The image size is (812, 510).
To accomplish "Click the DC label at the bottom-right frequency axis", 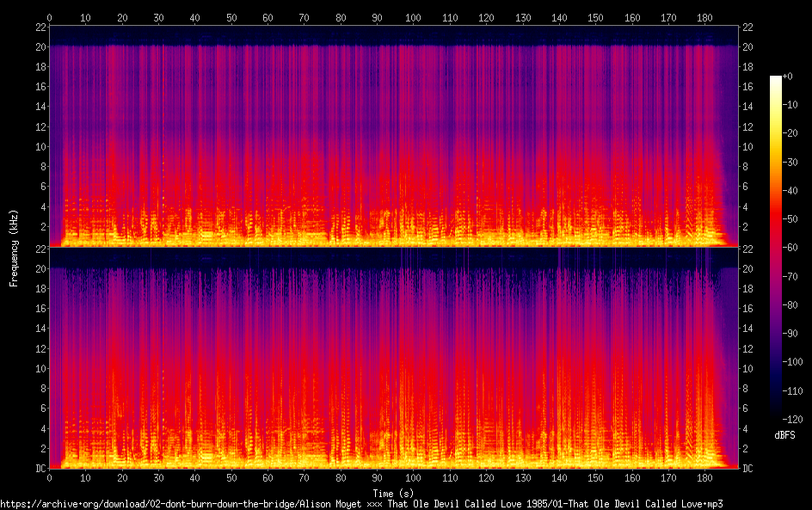I will [x=748, y=469].
